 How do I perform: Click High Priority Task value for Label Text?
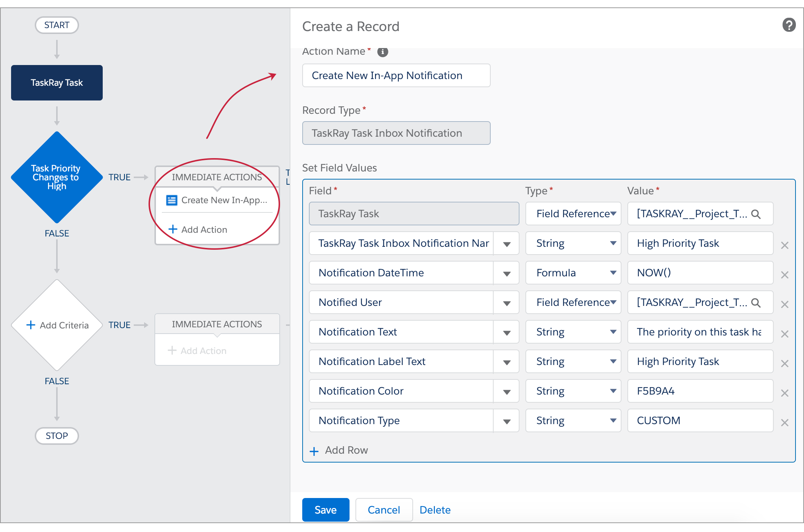point(700,361)
